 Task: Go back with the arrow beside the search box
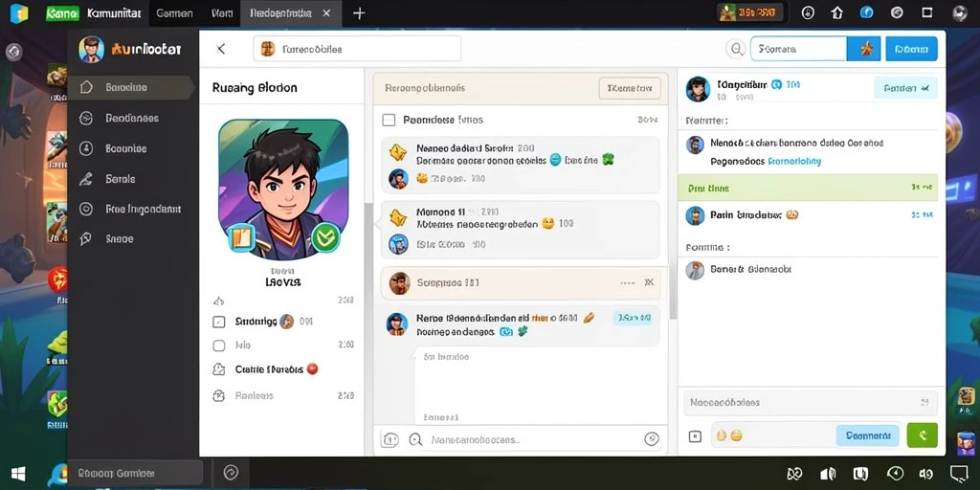click(221, 49)
